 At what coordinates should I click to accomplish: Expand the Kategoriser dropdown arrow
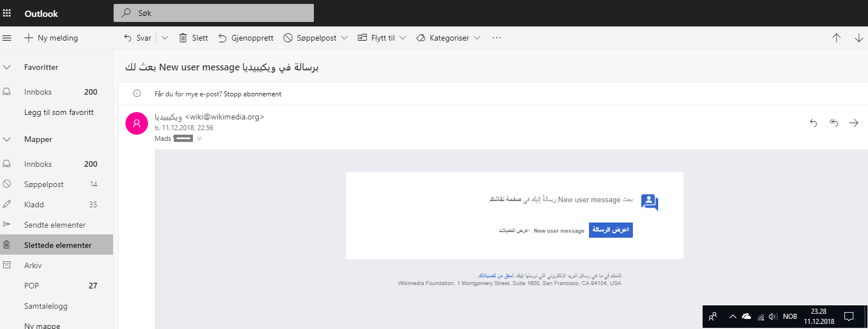[477, 38]
